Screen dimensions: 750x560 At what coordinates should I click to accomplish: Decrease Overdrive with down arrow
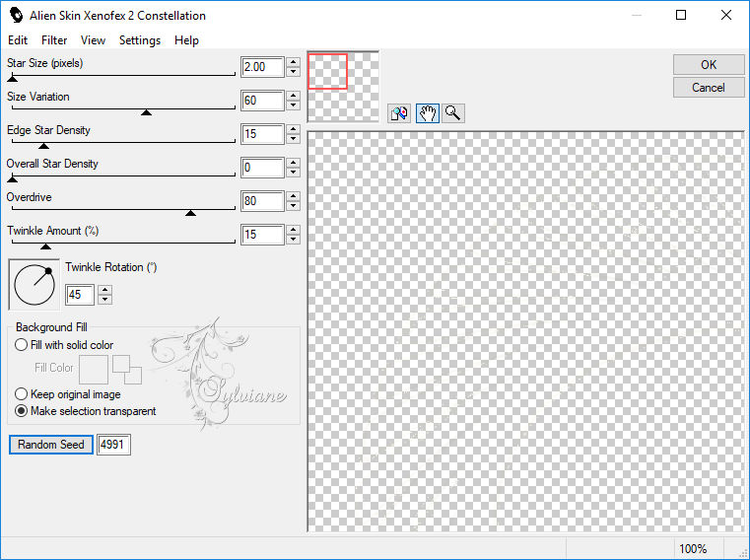point(294,206)
